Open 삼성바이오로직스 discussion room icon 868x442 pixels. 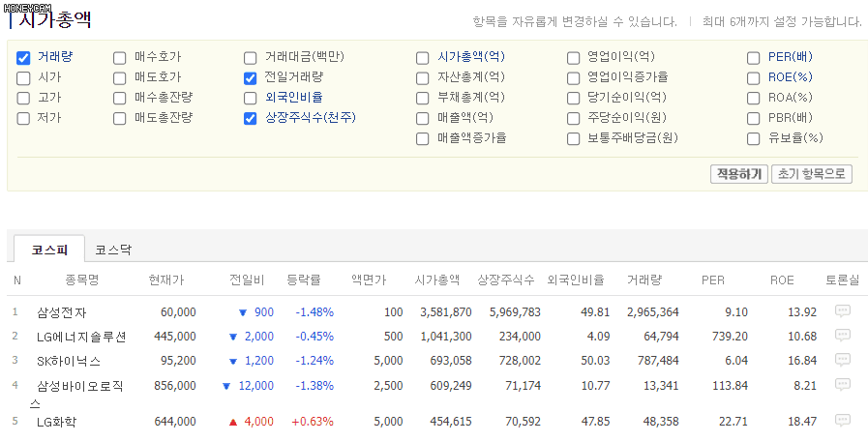(x=842, y=384)
